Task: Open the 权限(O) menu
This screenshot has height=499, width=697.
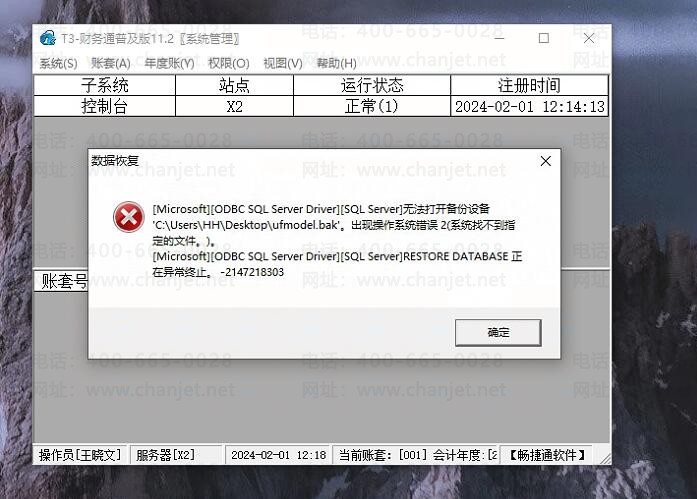Action: (228, 64)
